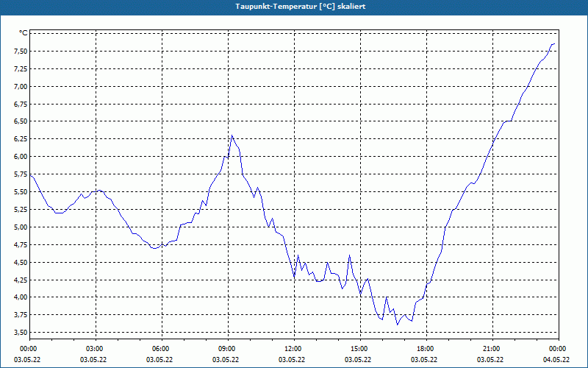588x368 pixels.
Task: Click the title "Taupunkt-Temperatur [°C] skaliert"
Action: coord(301,7)
